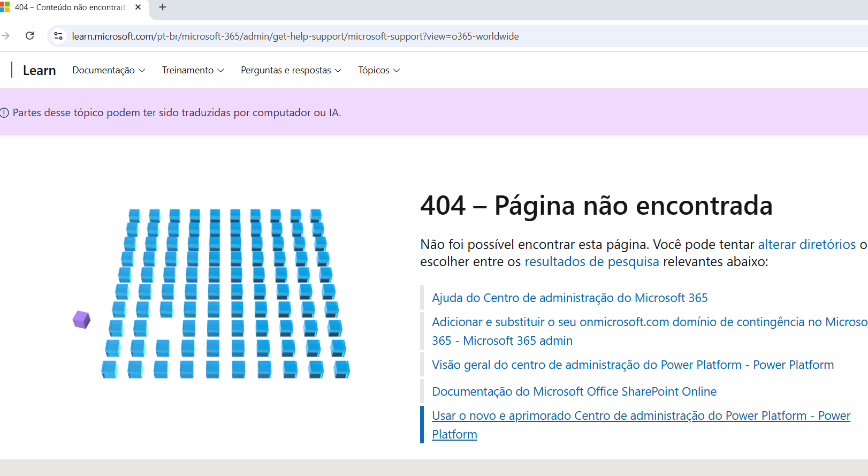Open 'Usar o novo e aprimorado Centro de administração' link
The height and width of the screenshot is (476, 868).
641,425
